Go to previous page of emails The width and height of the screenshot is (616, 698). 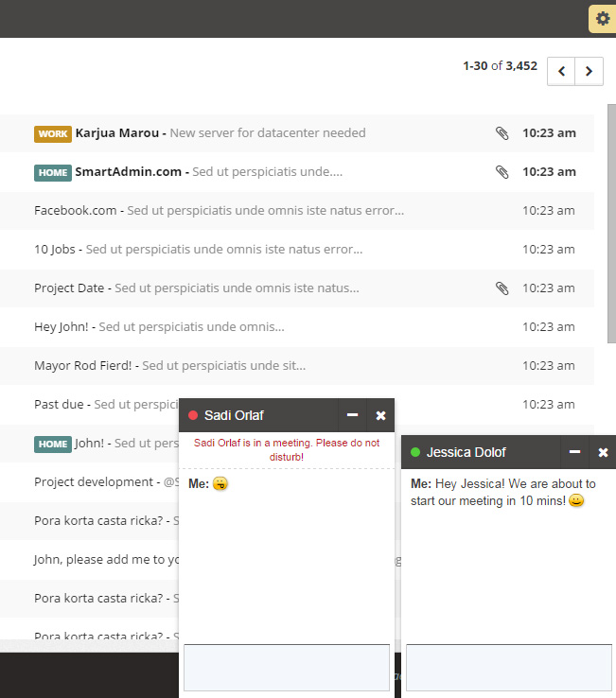(561, 71)
